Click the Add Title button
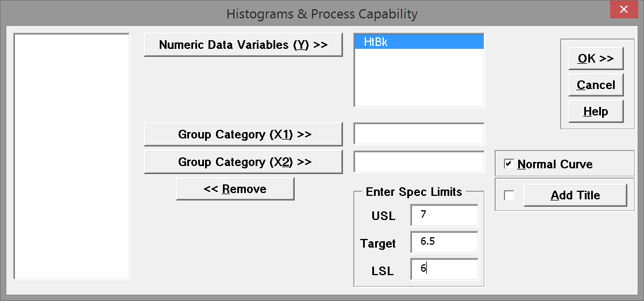This screenshot has width=644, height=301. click(x=575, y=195)
